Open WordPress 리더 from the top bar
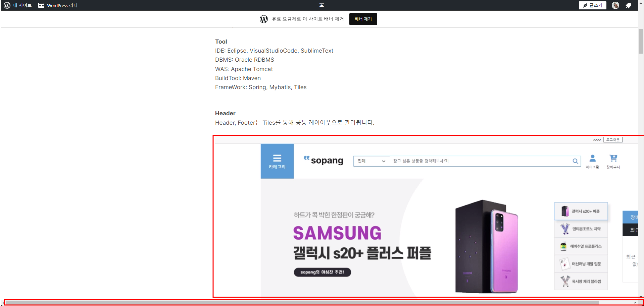This screenshot has height=306, width=644. (x=58, y=5)
